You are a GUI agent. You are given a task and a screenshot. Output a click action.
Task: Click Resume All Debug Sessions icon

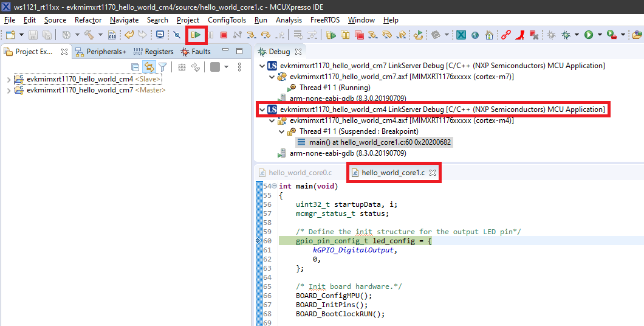331,35
